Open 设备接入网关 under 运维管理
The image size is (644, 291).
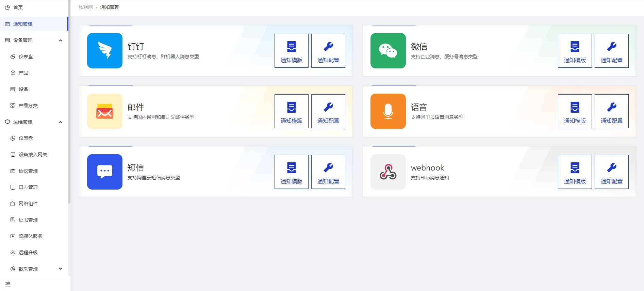coord(33,155)
